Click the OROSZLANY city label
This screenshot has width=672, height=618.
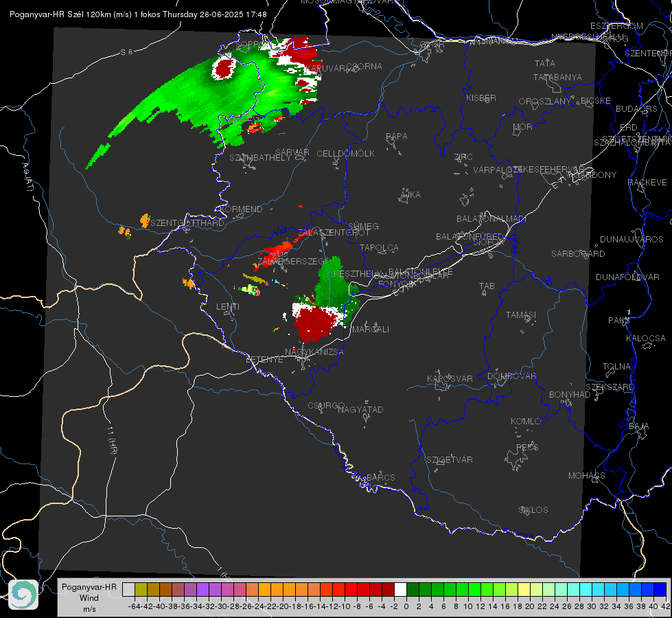click(x=545, y=102)
